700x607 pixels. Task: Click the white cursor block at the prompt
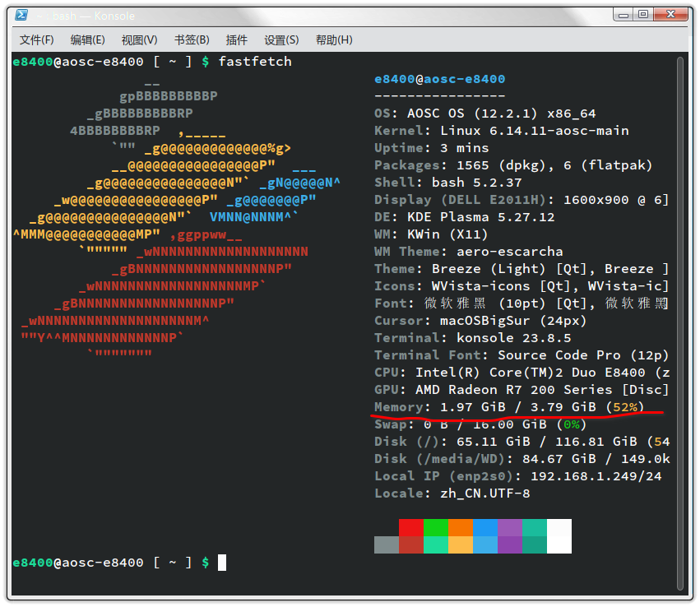click(222, 563)
